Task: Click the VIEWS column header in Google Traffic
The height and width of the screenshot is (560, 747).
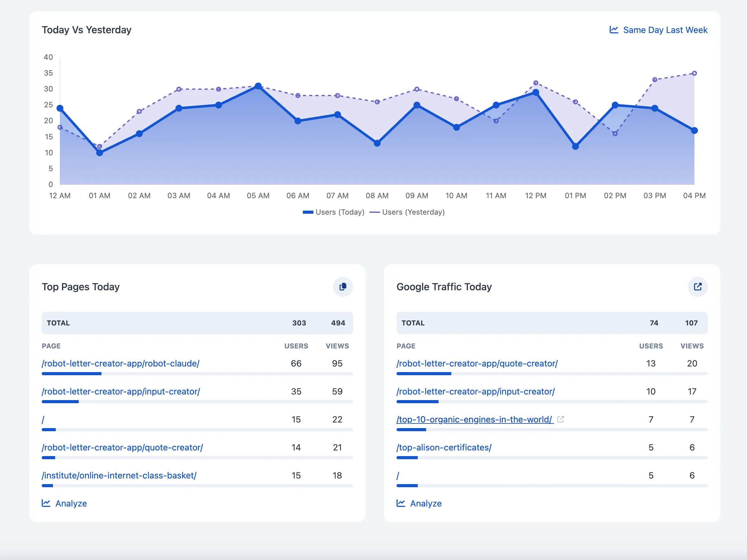Action: [x=692, y=346]
